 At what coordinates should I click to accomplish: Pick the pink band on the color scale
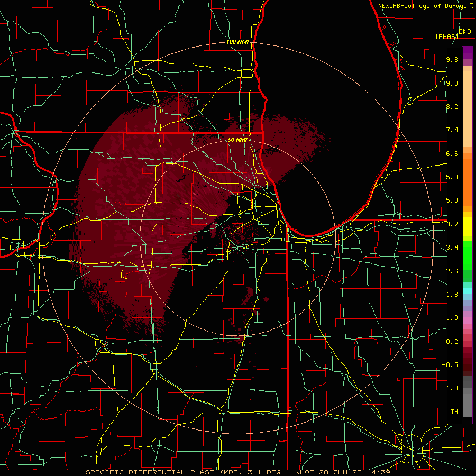(x=467, y=321)
